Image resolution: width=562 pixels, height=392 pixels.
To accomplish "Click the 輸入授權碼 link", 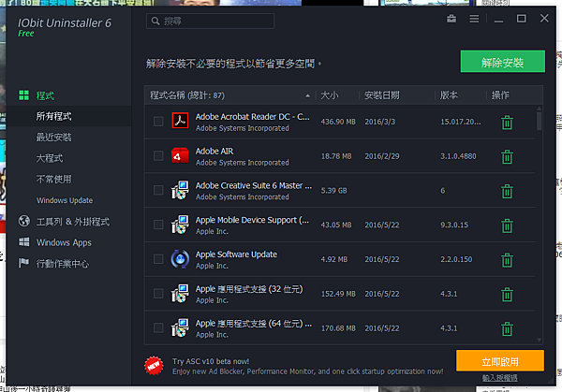I will (x=499, y=378).
